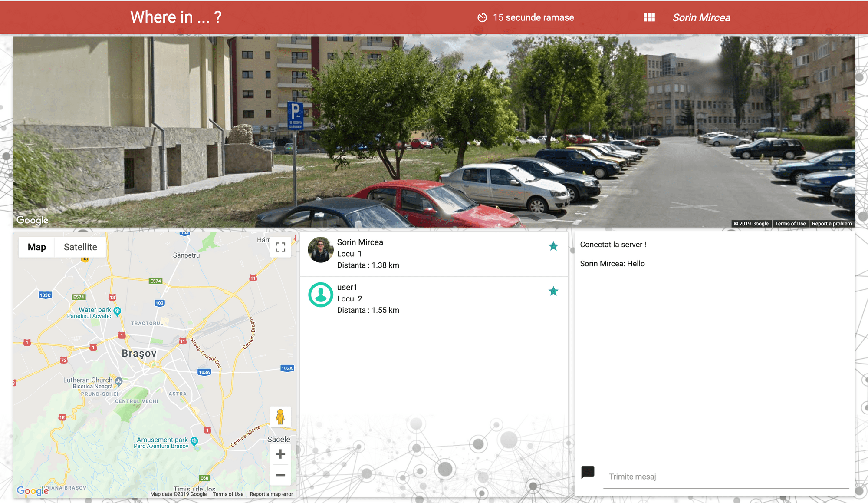This screenshot has width=868, height=503.
Task: Open Sorin Mircea user name in header
Action: (701, 17)
